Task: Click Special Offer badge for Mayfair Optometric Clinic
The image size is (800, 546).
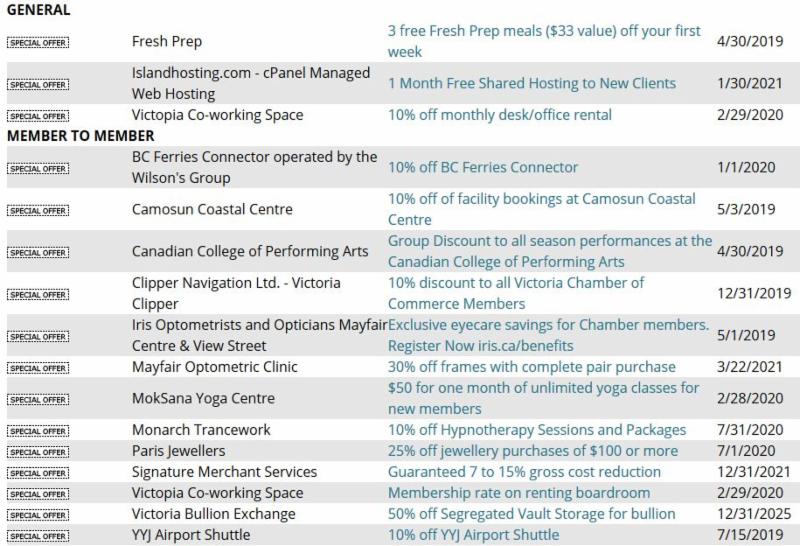Action: point(38,368)
